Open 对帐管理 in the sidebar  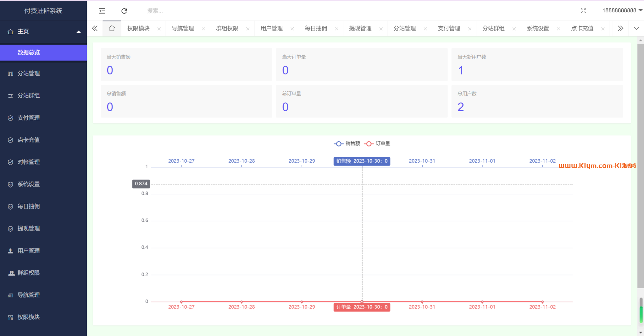click(29, 162)
